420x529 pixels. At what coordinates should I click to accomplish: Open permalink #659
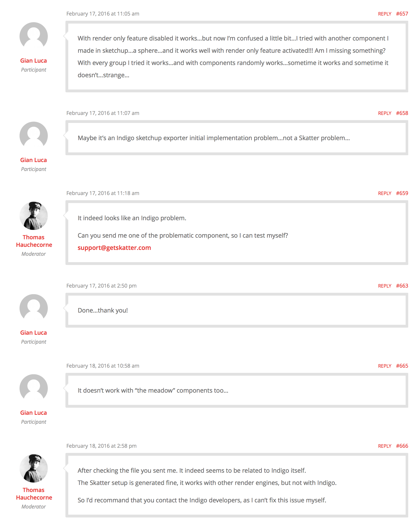pyautogui.click(x=402, y=193)
